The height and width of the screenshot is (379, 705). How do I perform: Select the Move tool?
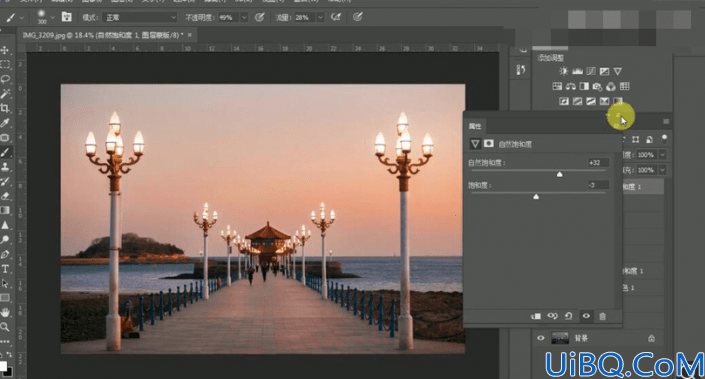(x=5, y=50)
